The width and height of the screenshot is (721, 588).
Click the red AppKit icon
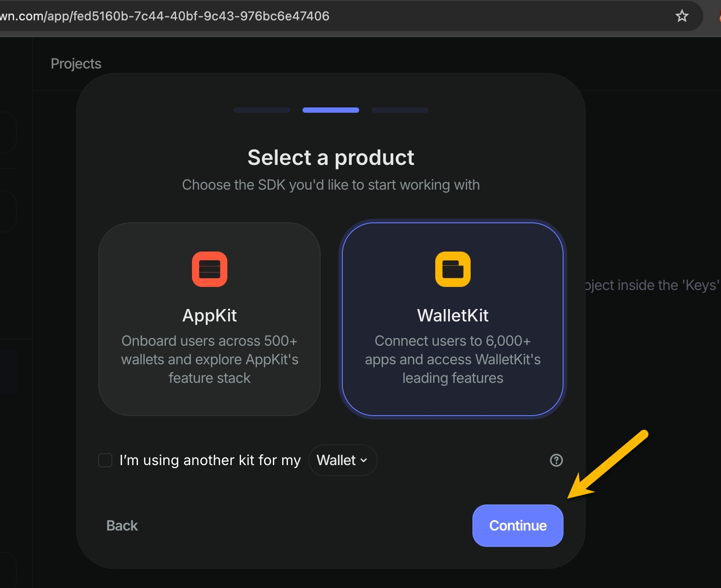click(x=209, y=269)
